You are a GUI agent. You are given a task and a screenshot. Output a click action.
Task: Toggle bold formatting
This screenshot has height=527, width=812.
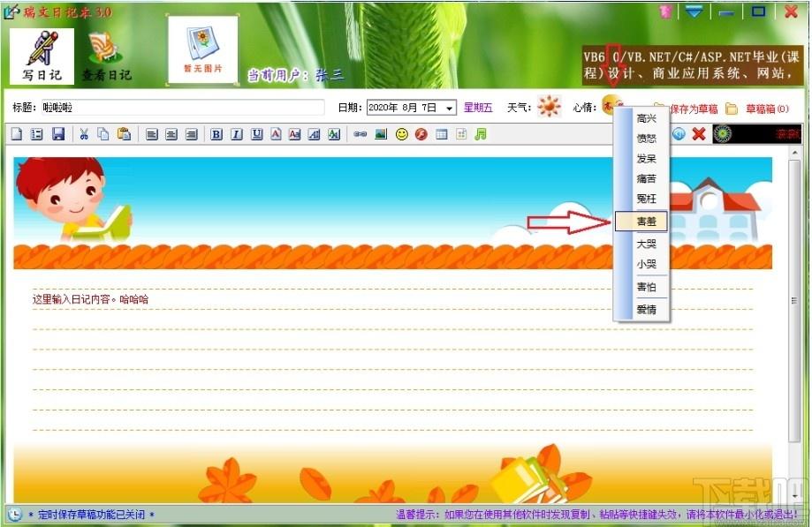(216, 134)
